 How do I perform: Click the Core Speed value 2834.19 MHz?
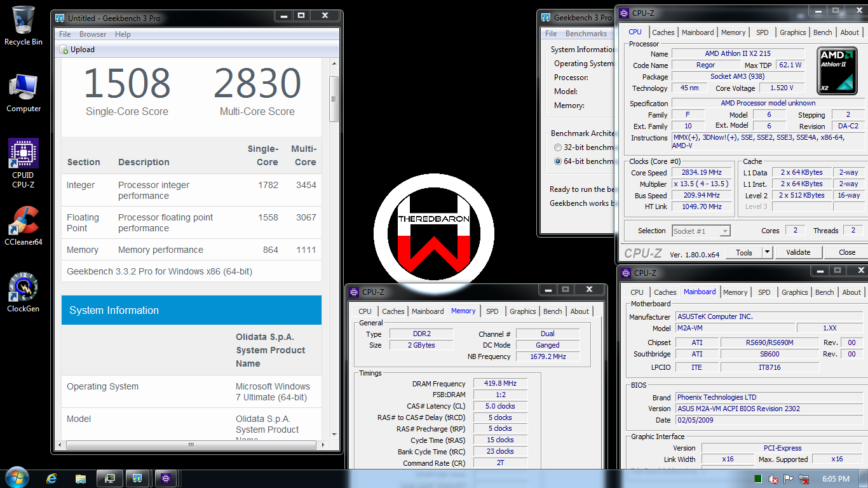pyautogui.click(x=703, y=172)
